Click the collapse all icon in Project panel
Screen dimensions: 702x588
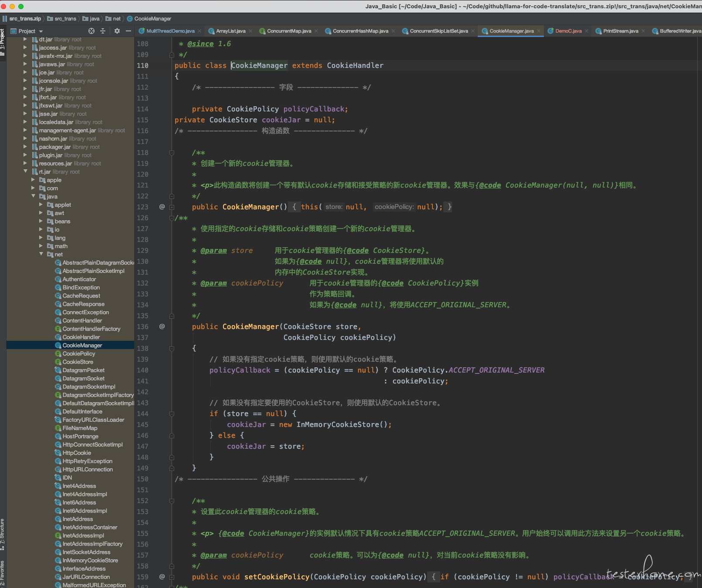pos(103,31)
